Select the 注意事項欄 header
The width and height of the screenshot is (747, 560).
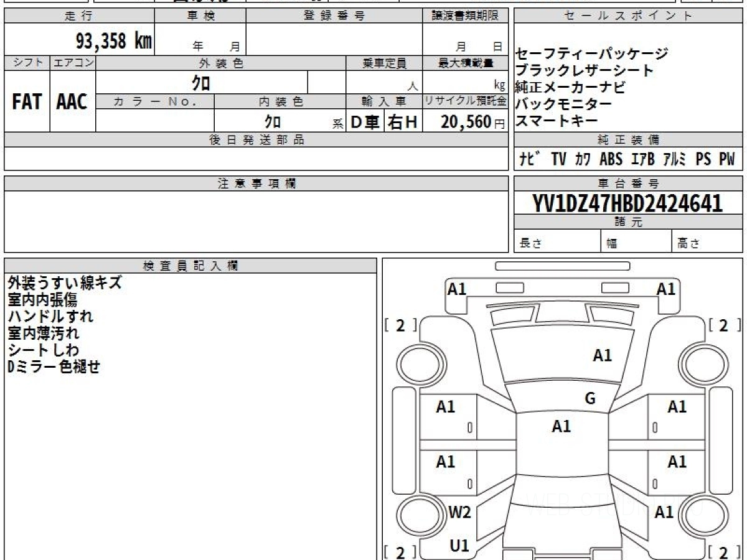(x=256, y=184)
